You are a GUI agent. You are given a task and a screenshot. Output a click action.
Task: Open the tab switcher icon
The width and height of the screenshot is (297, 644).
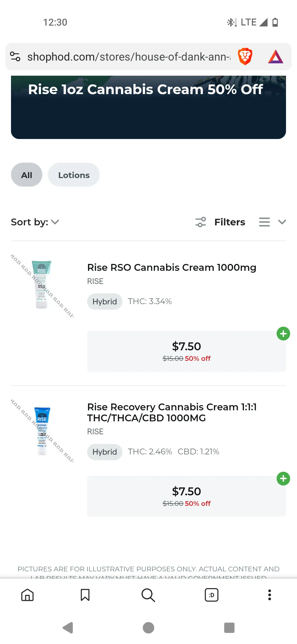[x=211, y=595]
